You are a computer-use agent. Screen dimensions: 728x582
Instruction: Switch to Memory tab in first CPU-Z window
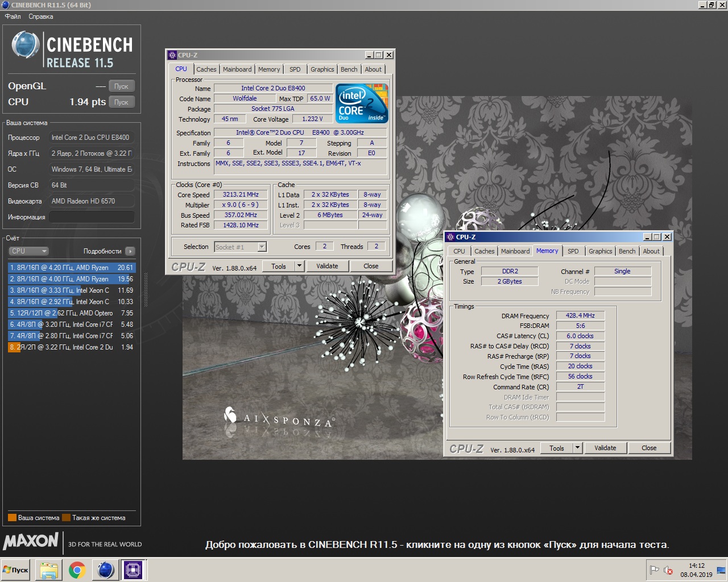[269, 69]
